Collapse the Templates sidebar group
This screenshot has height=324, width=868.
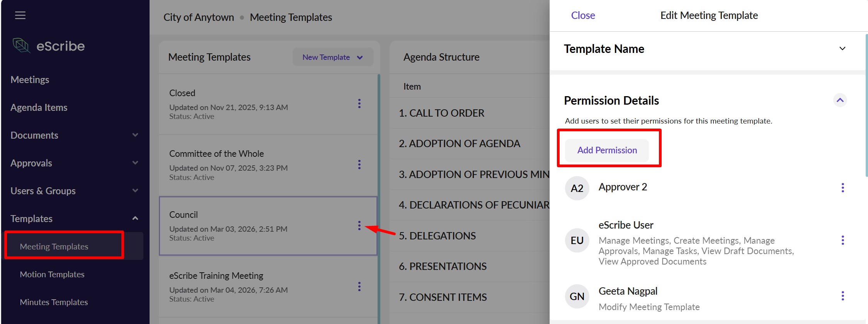tap(135, 219)
